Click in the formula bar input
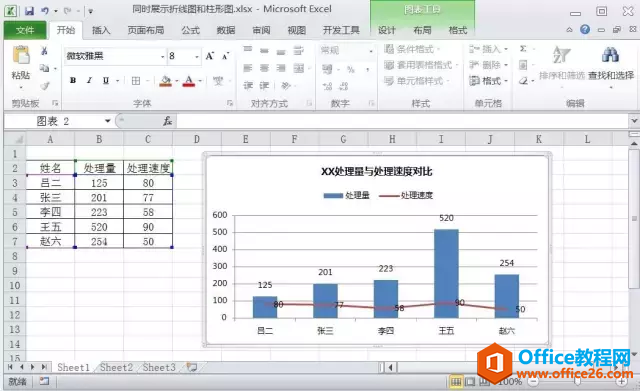The width and height of the screenshot is (640, 391). tap(402, 121)
